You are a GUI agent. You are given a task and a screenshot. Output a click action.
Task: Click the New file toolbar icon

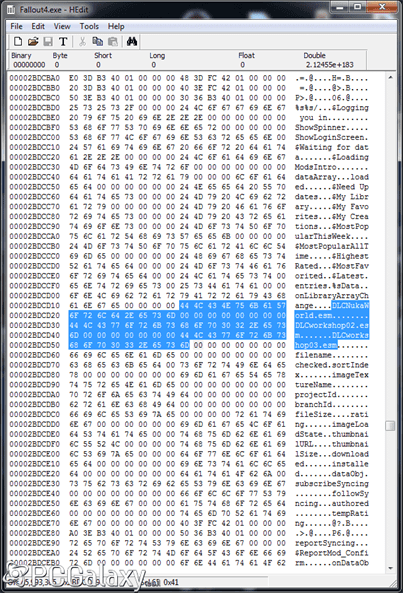point(18,41)
